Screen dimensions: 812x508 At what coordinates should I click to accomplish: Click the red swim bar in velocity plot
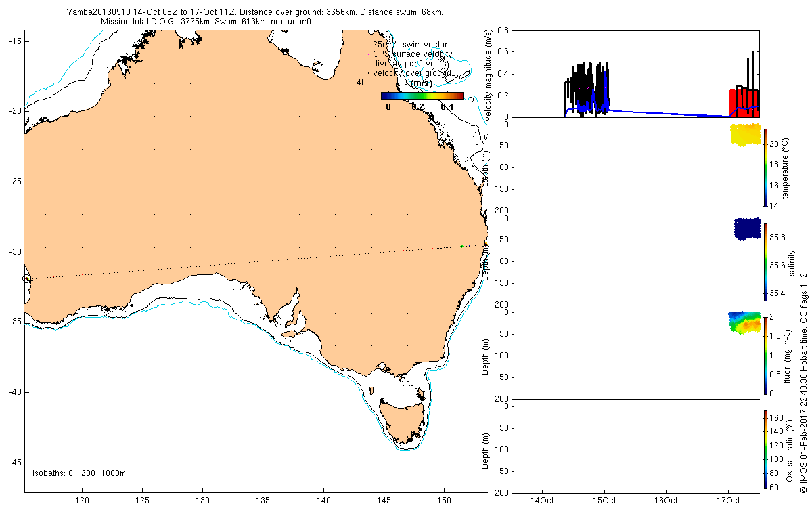744,103
